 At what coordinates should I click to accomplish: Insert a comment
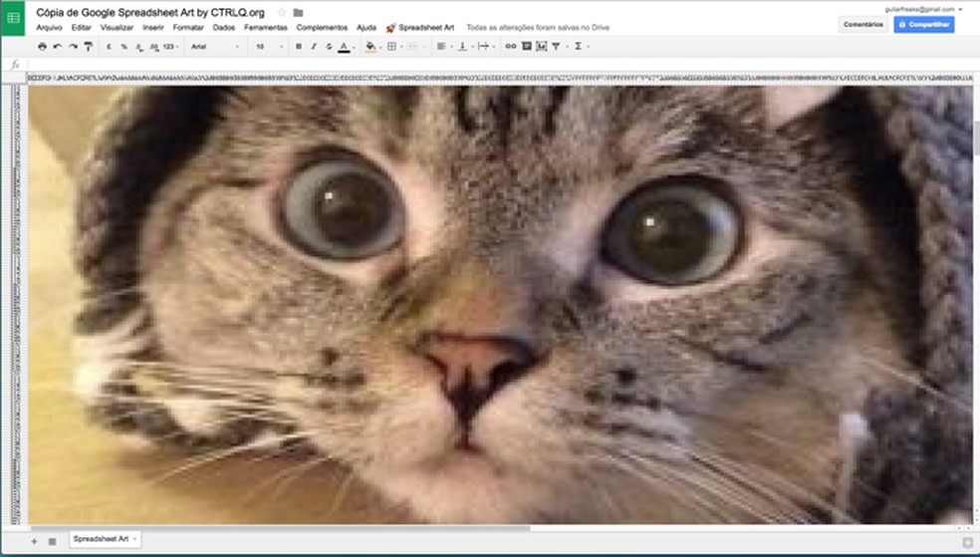pyautogui.click(x=526, y=46)
